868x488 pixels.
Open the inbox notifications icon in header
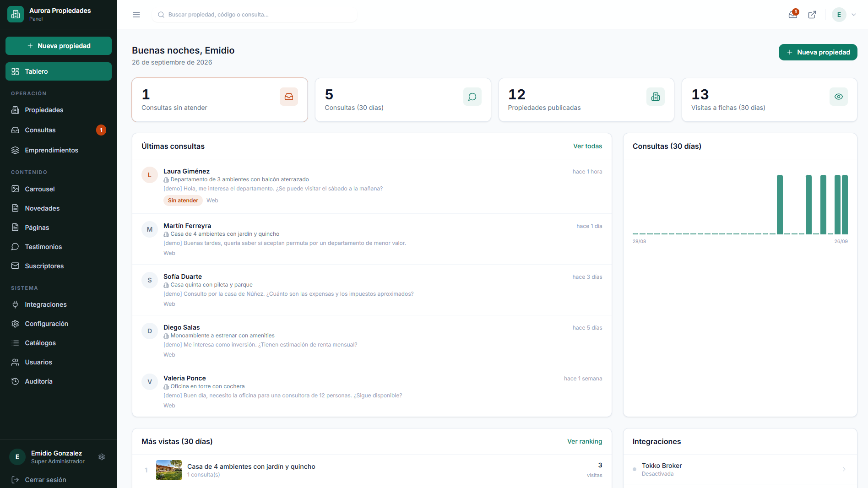point(793,15)
